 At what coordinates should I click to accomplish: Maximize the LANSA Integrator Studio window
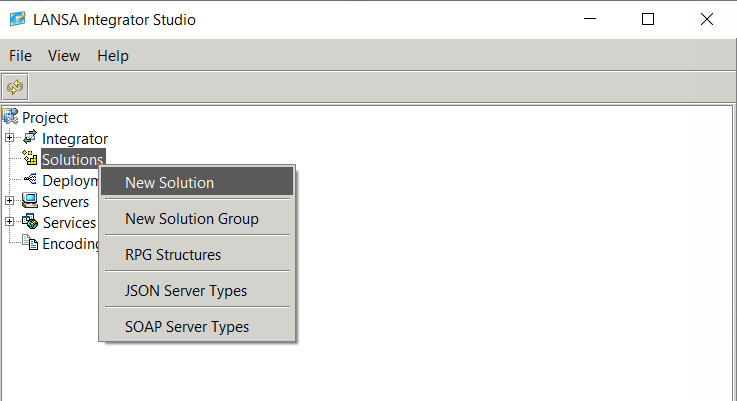648,19
